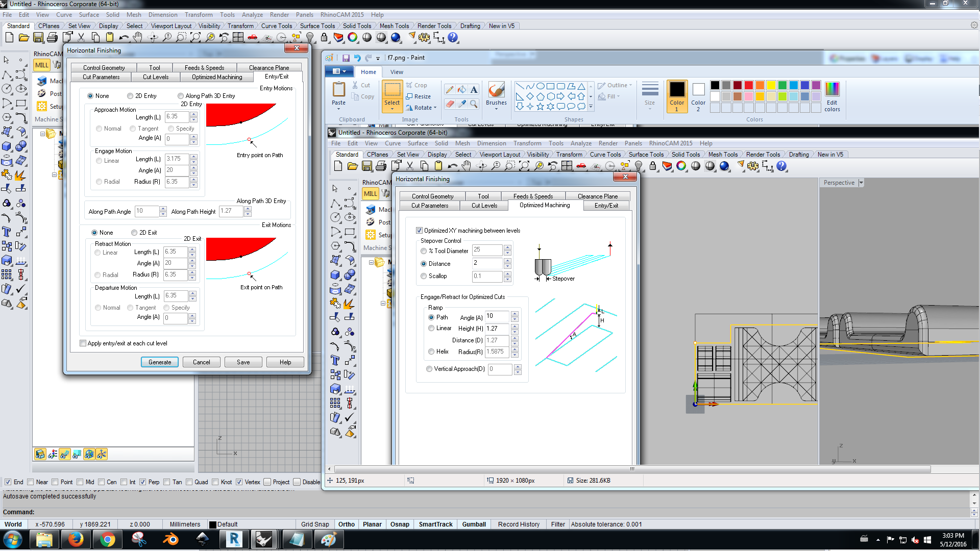Click the Windows Start button

pyautogui.click(x=12, y=539)
